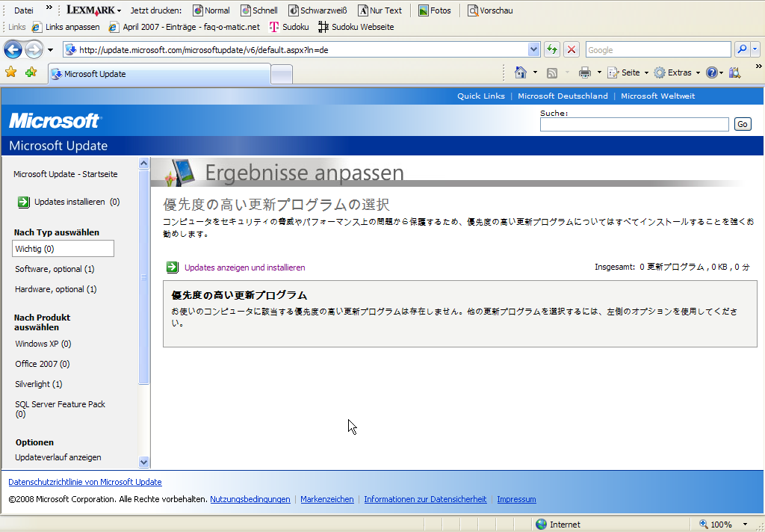Click the red Stop loading icon

(572, 49)
